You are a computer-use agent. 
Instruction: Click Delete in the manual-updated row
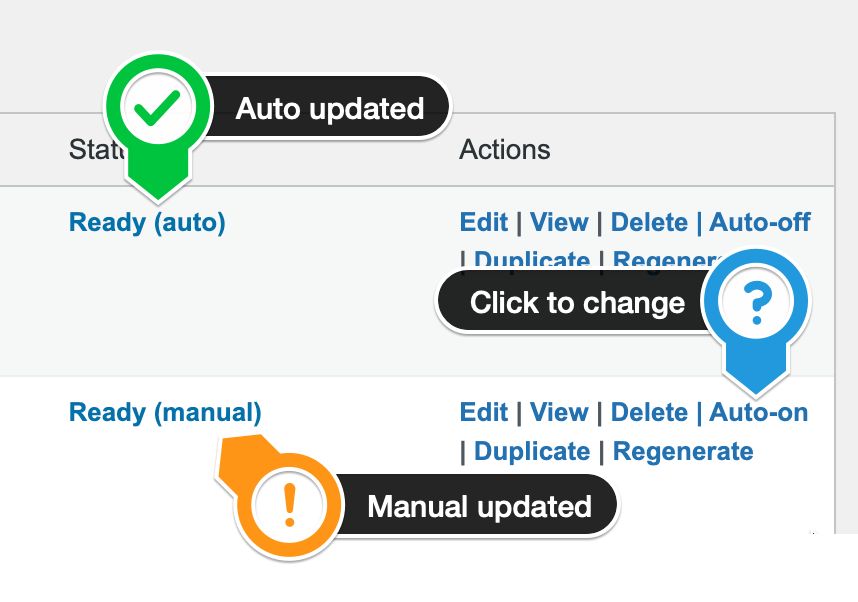[x=649, y=412]
